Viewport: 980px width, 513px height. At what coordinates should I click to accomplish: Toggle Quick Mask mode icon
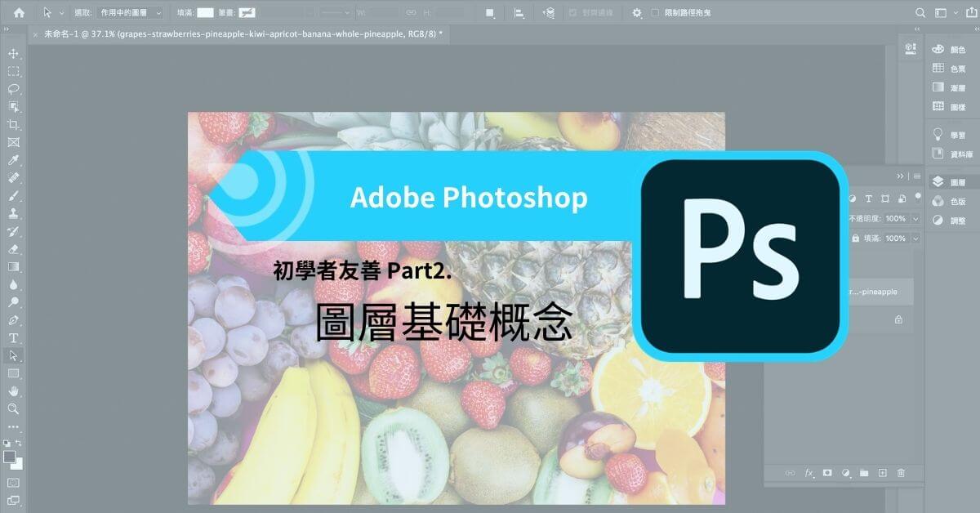(x=13, y=482)
